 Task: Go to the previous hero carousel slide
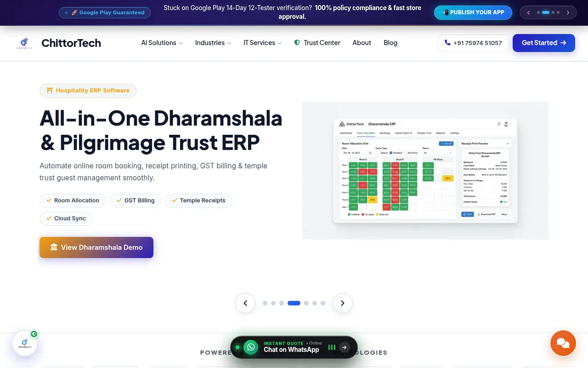(x=245, y=303)
